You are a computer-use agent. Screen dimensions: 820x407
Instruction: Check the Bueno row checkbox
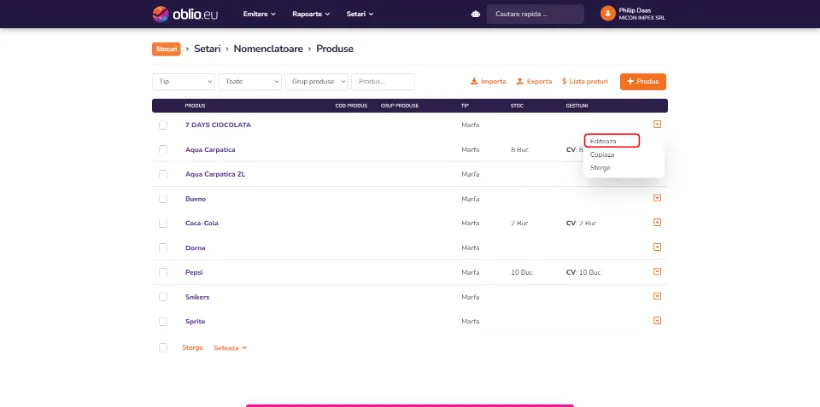(163, 199)
